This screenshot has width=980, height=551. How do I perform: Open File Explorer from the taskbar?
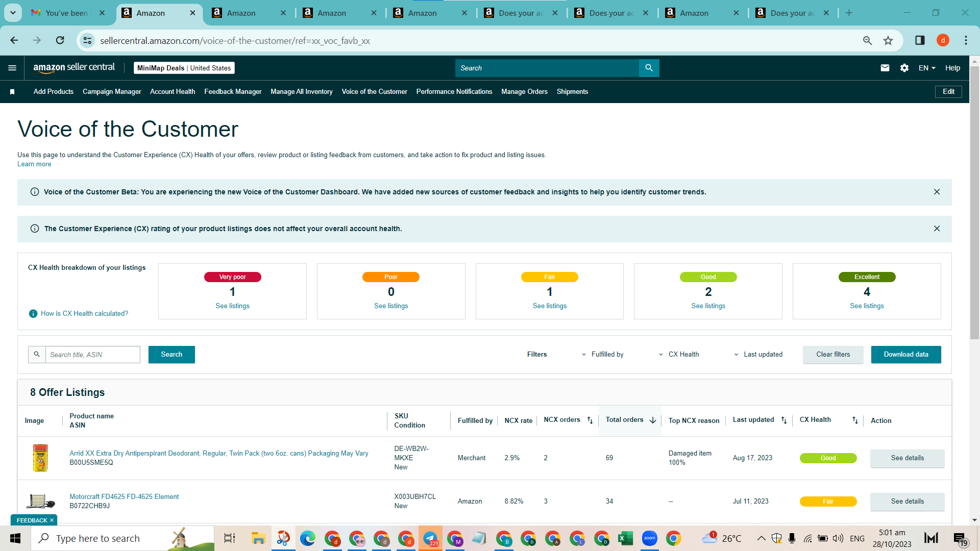258,538
